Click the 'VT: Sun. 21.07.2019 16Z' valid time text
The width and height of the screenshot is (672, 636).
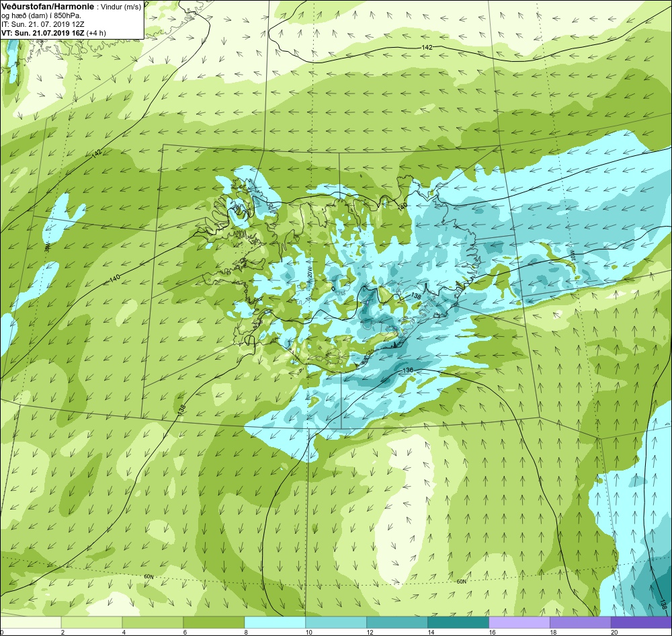coord(43,32)
